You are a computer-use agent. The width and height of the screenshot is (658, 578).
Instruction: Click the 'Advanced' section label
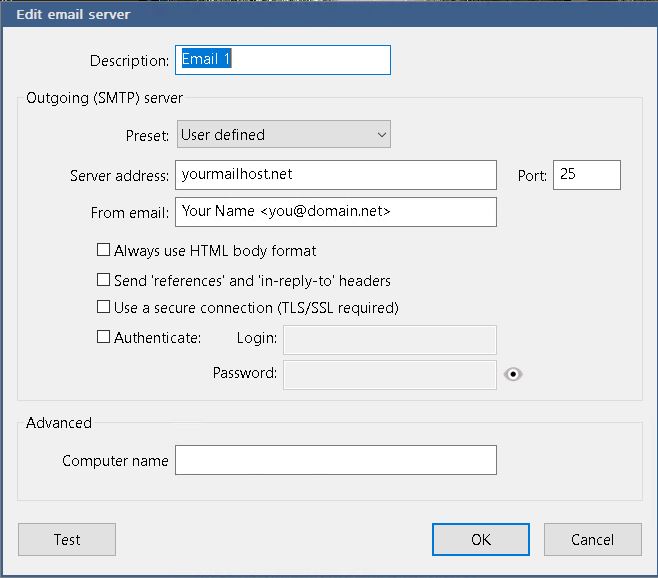(x=59, y=423)
